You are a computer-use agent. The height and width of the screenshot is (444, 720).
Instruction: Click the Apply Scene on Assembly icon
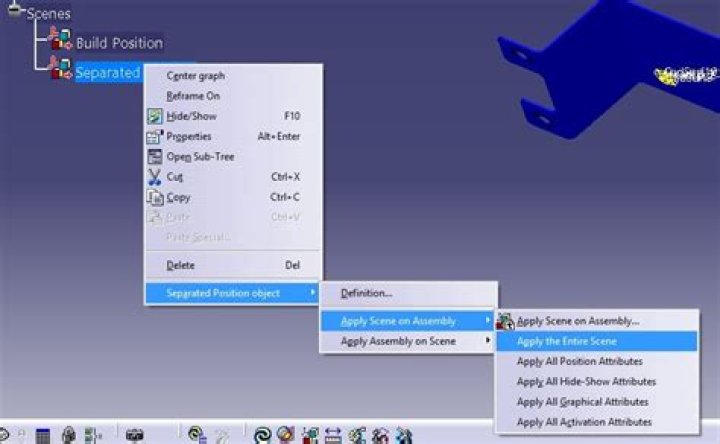(x=505, y=321)
